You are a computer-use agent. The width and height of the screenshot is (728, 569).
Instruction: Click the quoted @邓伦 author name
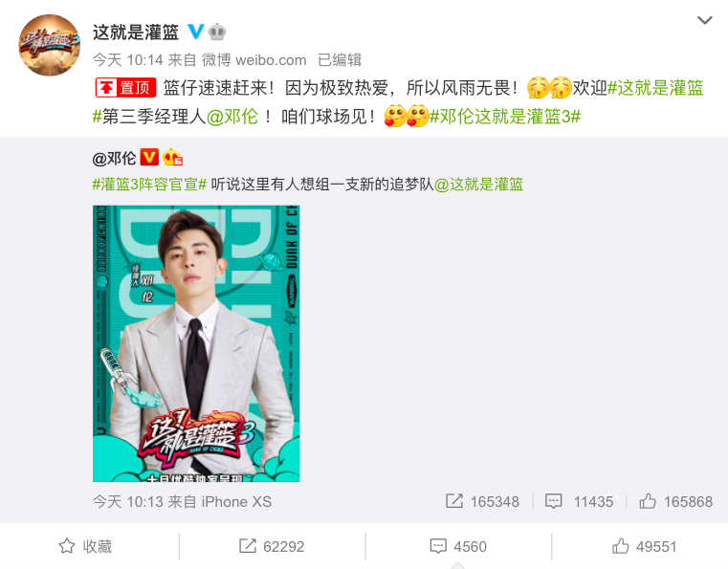click(114, 158)
